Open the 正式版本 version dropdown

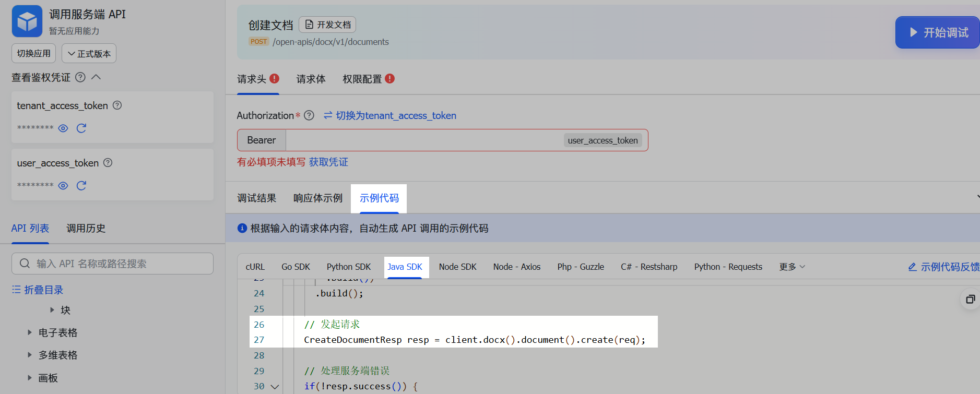(89, 54)
